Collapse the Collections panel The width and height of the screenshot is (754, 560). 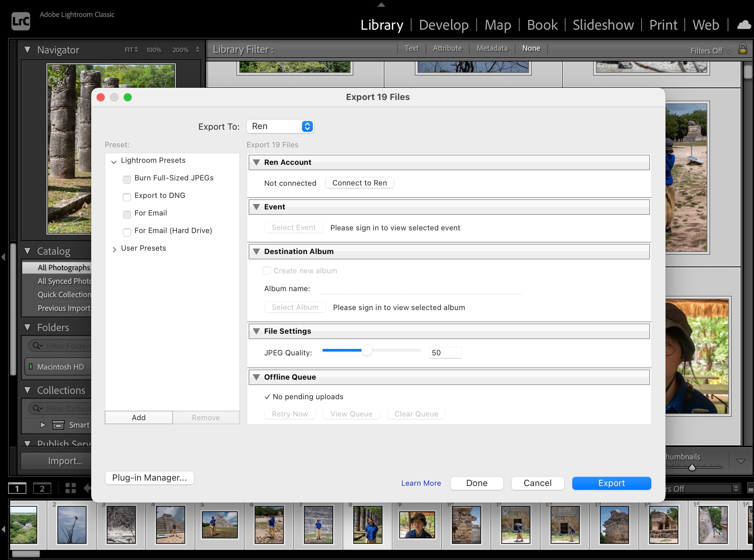point(27,390)
